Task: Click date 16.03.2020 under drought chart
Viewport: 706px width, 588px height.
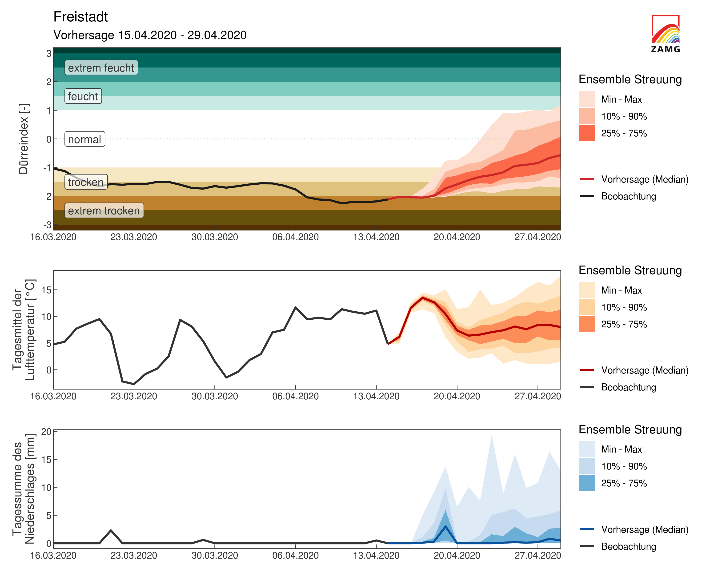Action: (53, 237)
